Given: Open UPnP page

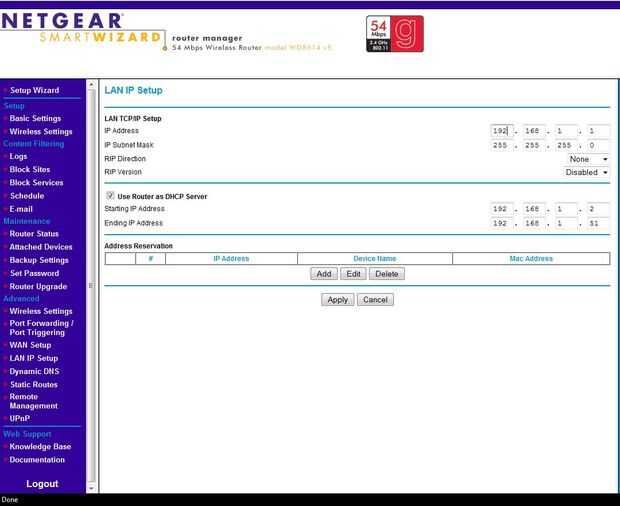Looking at the screenshot, I should point(19,418).
